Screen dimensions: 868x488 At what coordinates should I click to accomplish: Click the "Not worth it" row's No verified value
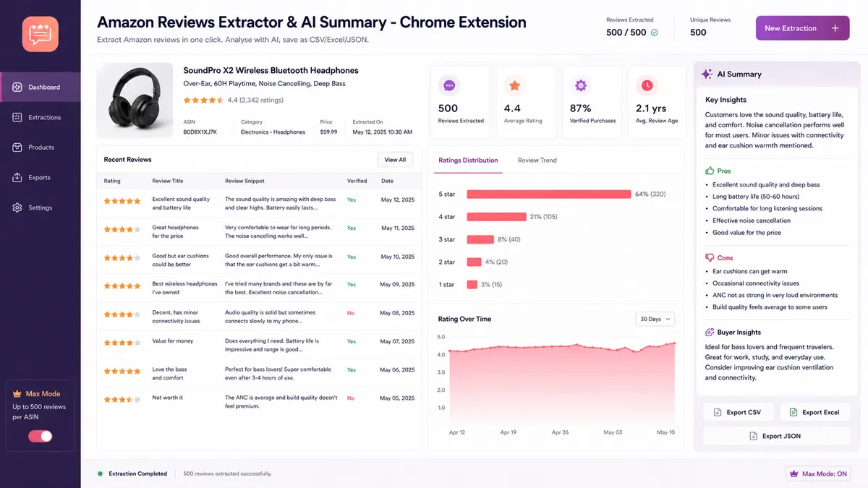pos(351,398)
